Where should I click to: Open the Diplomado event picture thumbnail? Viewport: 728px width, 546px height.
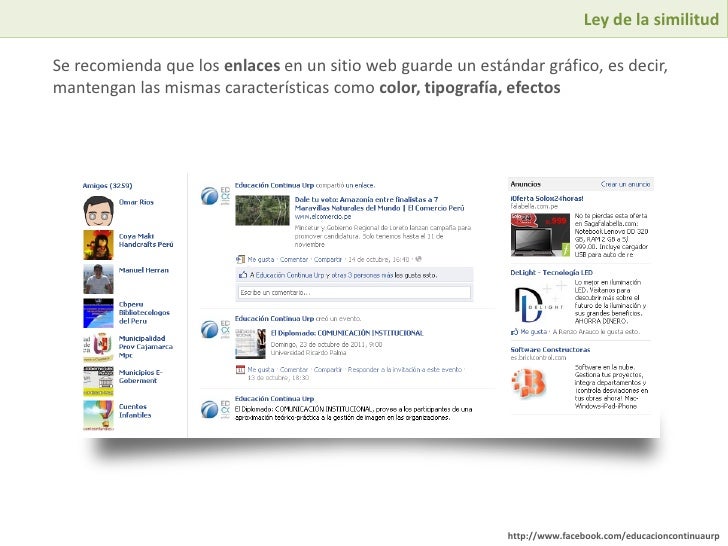pos(250,344)
